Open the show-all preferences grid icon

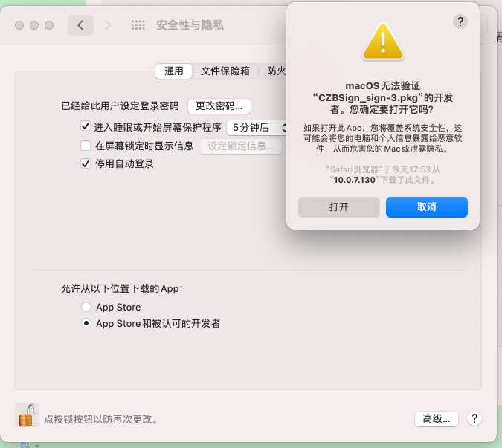138,25
